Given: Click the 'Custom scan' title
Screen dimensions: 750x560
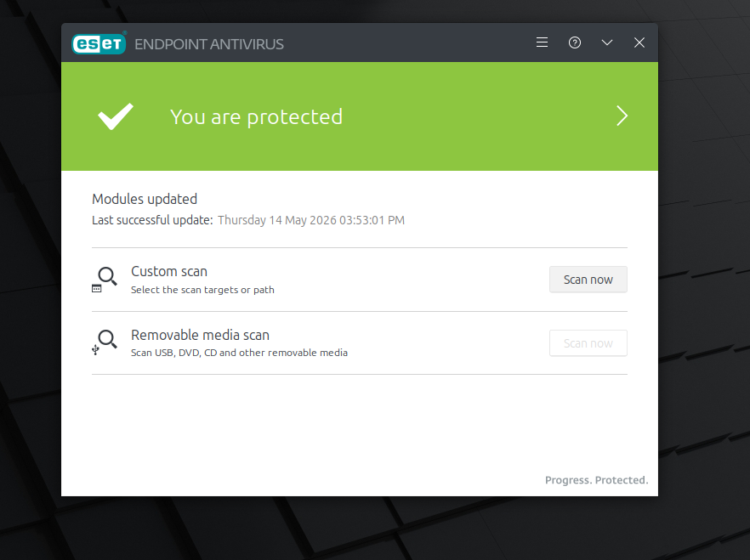Looking at the screenshot, I should coord(169,271).
